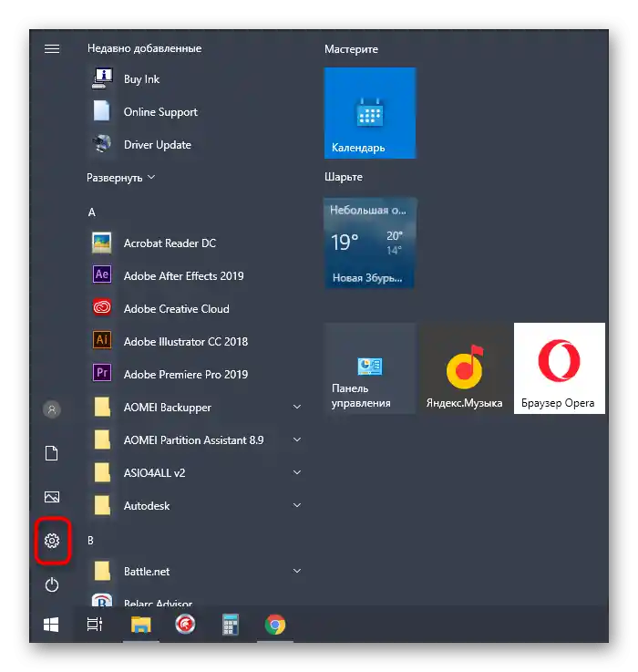This screenshot has height=672, width=638.
Task: Open Battle.net folder label
Action: 147,572
